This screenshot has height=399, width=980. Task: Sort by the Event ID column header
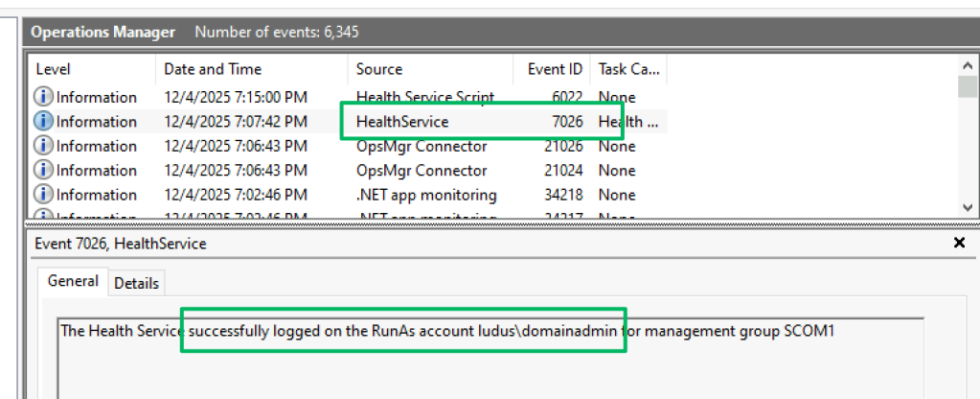tap(555, 69)
